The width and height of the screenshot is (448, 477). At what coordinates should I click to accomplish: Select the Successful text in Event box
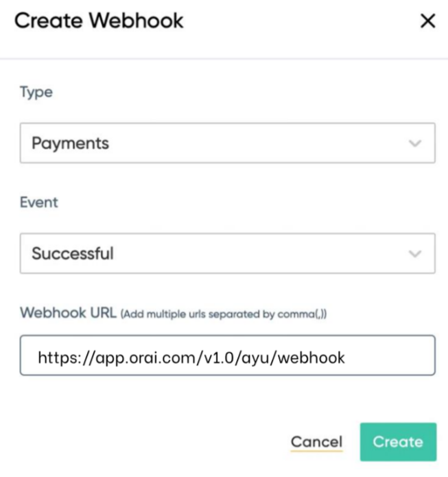pyautogui.click(x=73, y=254)
